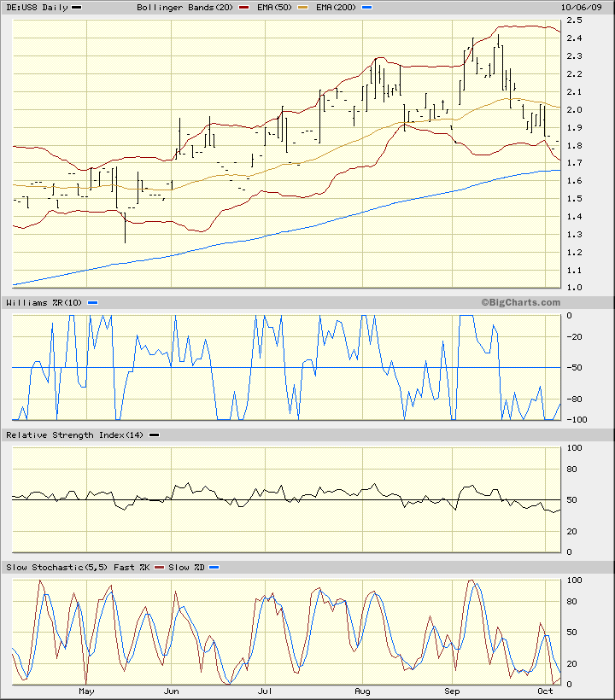Screen dimensions: 615x700
Task: Click the Jun month label on x-axis
Action: [x=171, y=691]
